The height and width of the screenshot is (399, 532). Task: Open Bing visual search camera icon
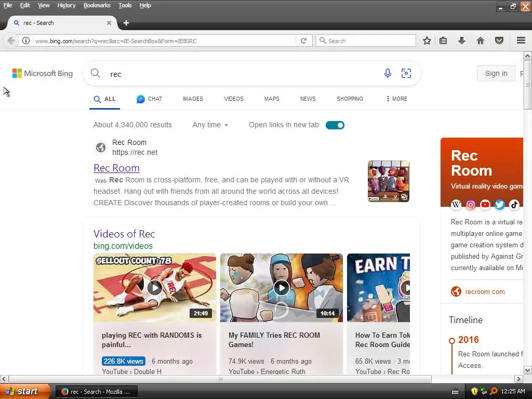point(406,73)
